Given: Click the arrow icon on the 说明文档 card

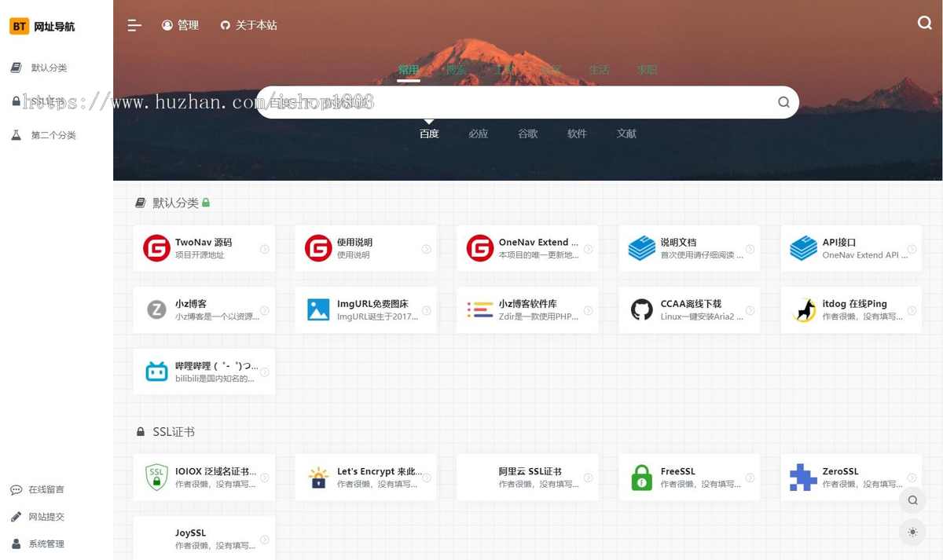Looking at the screenshot, I should click(750, 249).
